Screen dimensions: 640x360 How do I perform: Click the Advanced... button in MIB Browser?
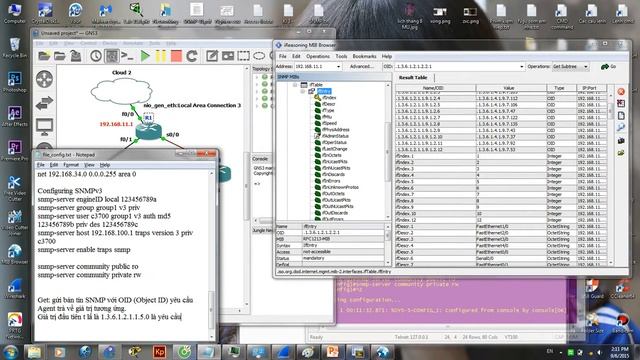click(361, 67)
